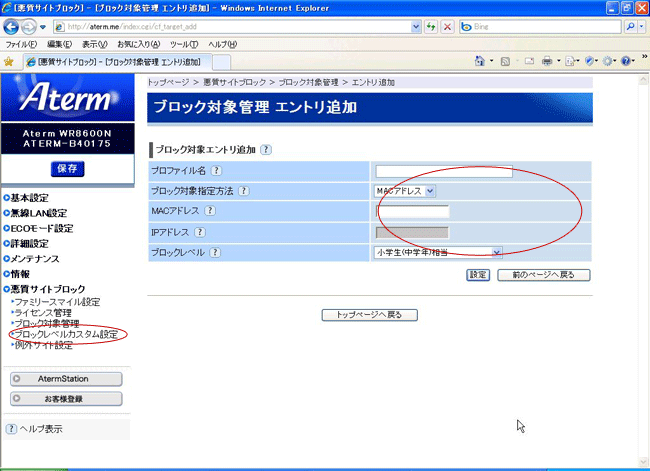Click help icon beside IPアドレス label
Screen dimensions: 650x471
[x=200, y=232]
